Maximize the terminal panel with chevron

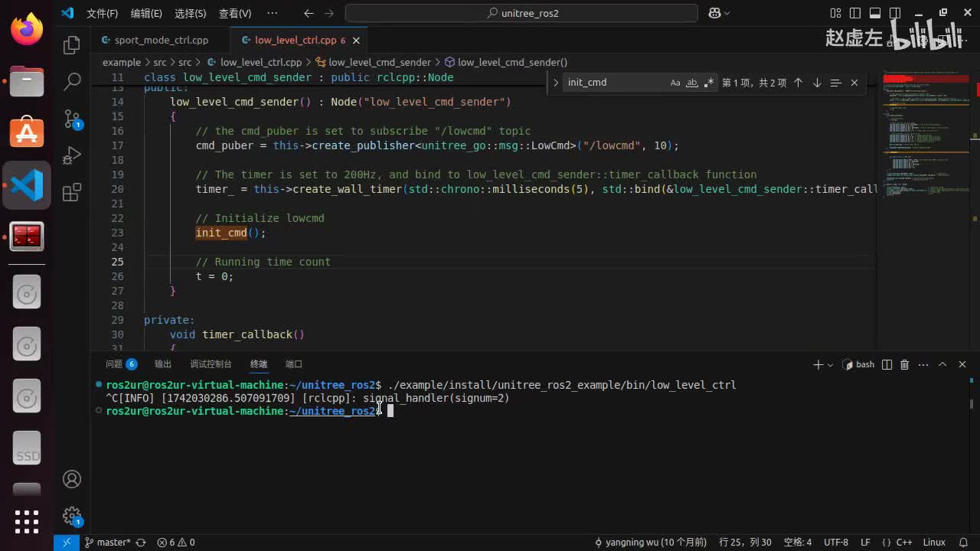[x=942, y=364]
